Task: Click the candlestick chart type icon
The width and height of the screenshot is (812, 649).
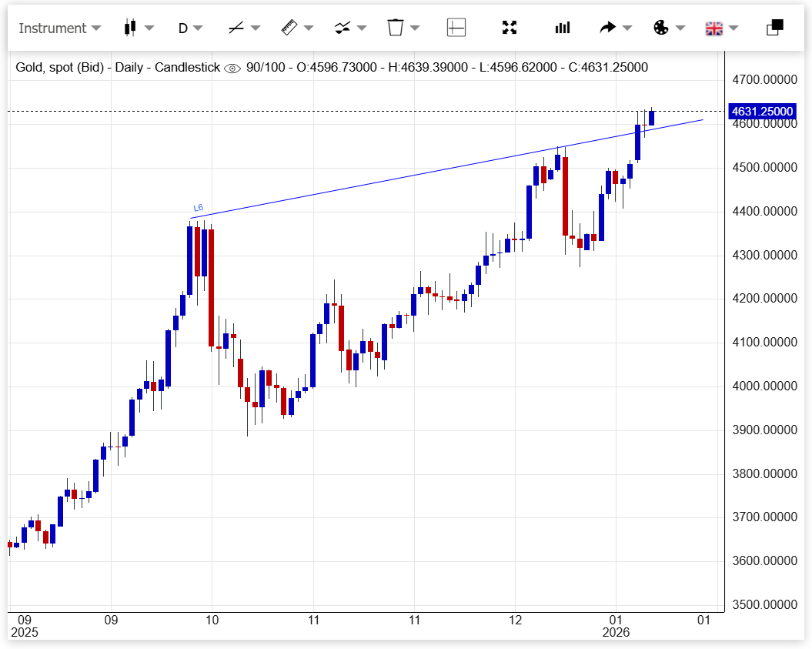Action: tap(129, 28)
